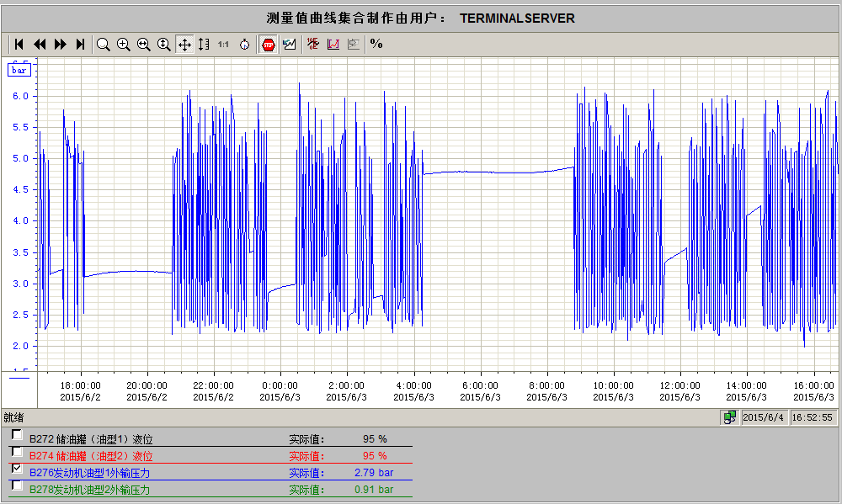Click the 10E/0E curve selection icon
Viewport: 842px width, 504px height.
tap(313, 44)
